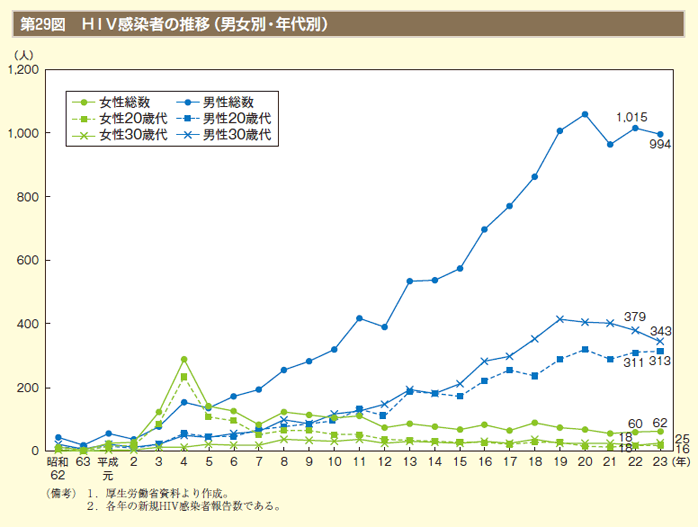Click the 379 data label
698x527 pixels.
pos(635,316)
